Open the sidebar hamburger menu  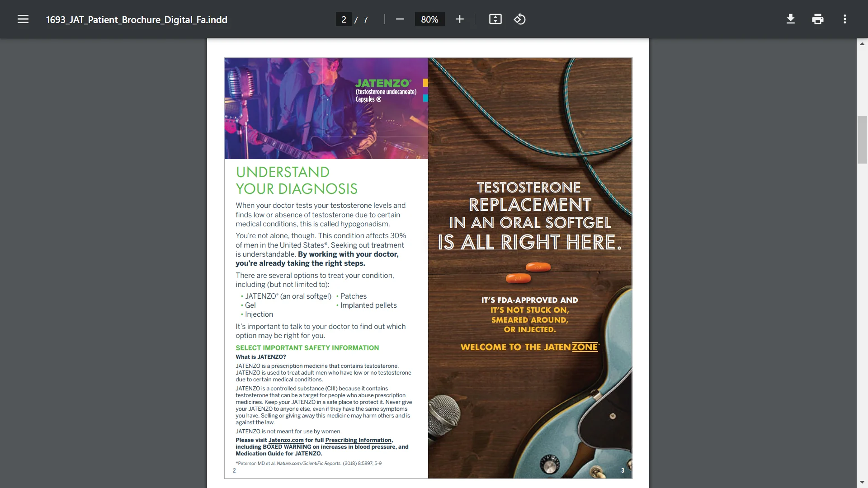point(23,19)
